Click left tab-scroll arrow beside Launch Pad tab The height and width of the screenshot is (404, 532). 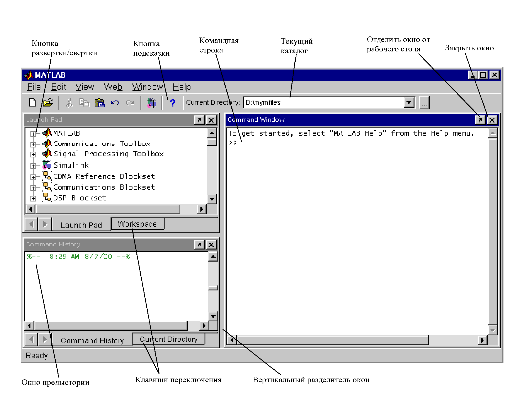[31, 224]
